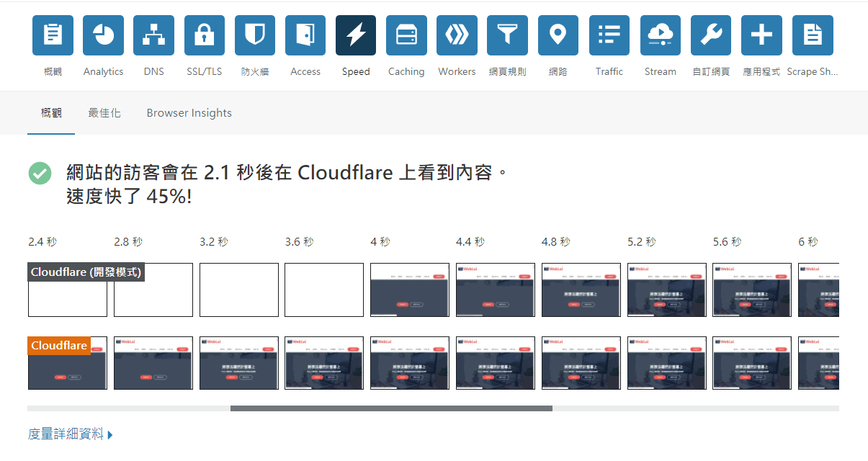
Task: Open the DNS network tree icon
Action: coord(153,35)
